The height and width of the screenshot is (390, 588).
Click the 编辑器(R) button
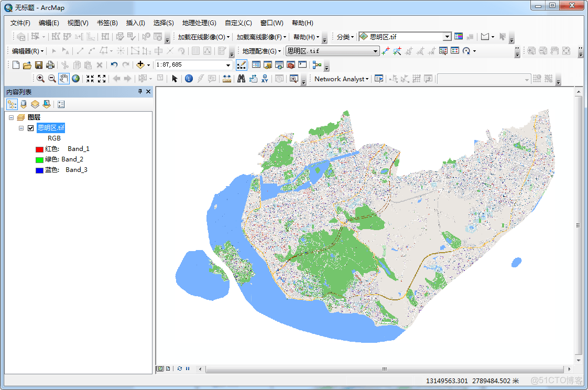pos(27,51)
